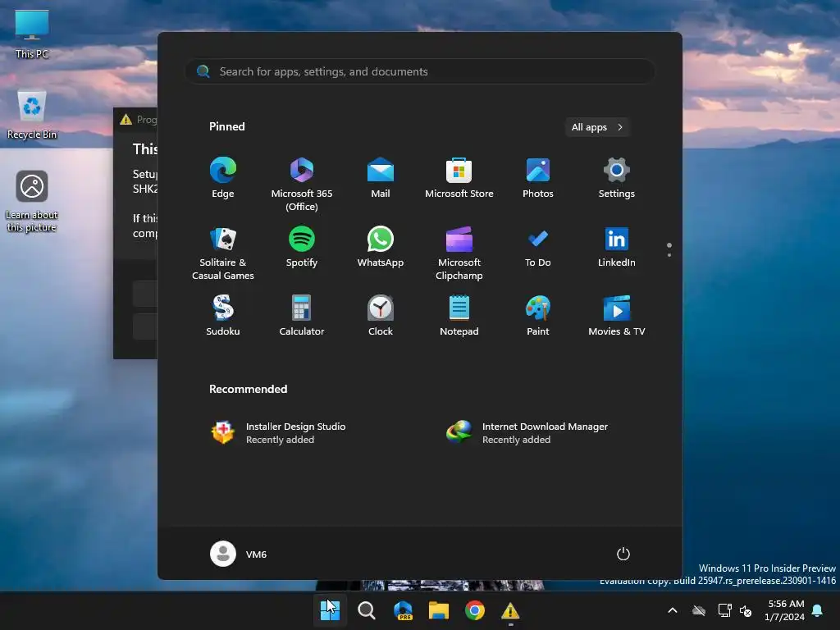Launch Paint app
Image resolution: width=840 pixels, height=630 pixels.
point(538,316)
